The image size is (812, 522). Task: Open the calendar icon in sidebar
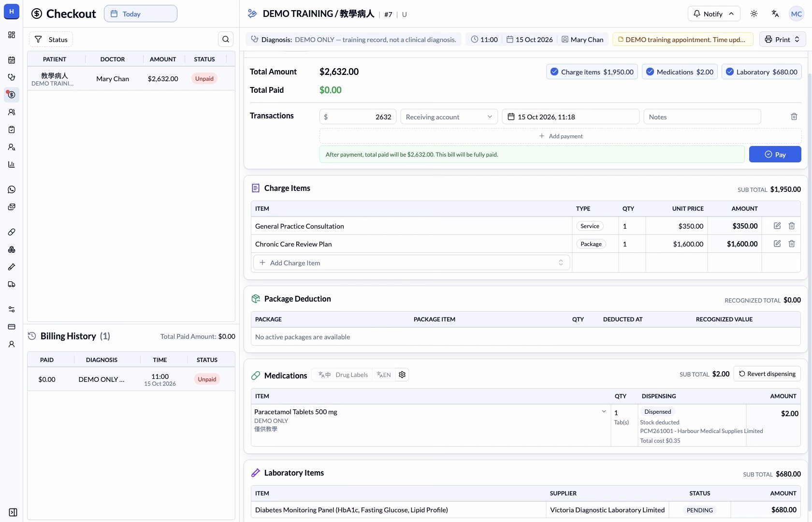click(x=12, y=60)
